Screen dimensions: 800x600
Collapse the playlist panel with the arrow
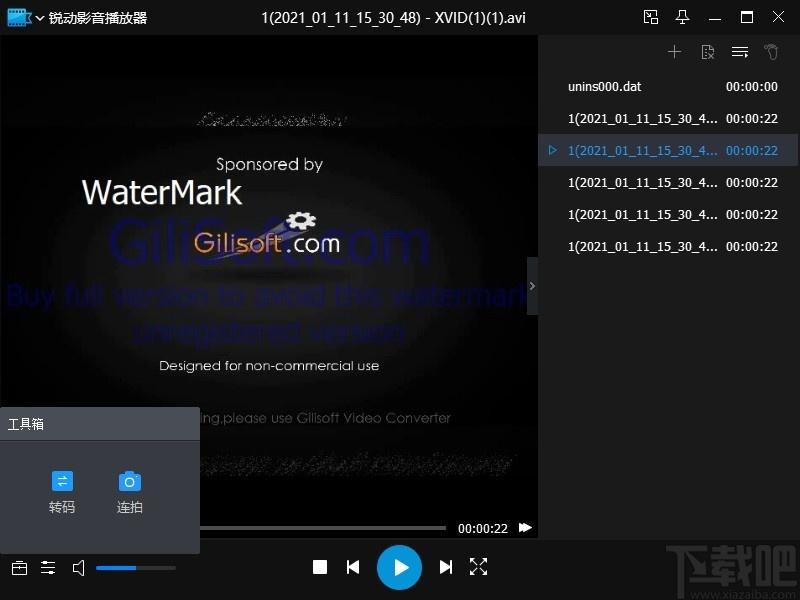click(532, 286)
